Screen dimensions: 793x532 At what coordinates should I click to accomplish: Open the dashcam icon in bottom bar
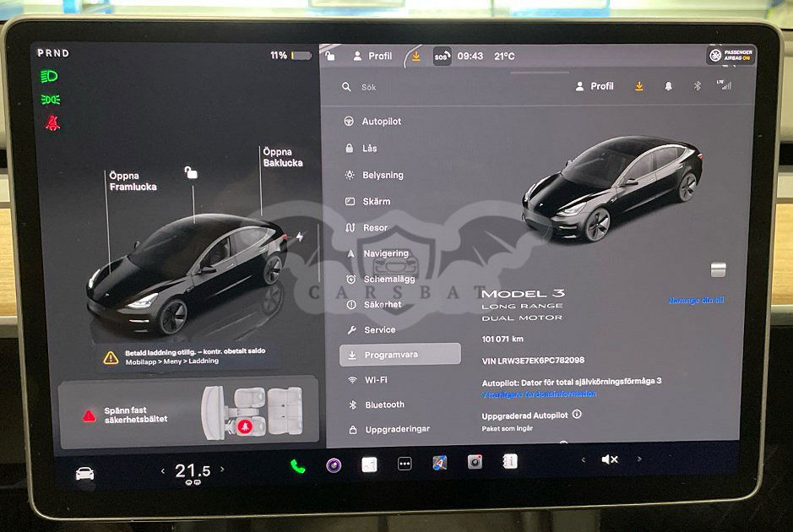point(475,462)
